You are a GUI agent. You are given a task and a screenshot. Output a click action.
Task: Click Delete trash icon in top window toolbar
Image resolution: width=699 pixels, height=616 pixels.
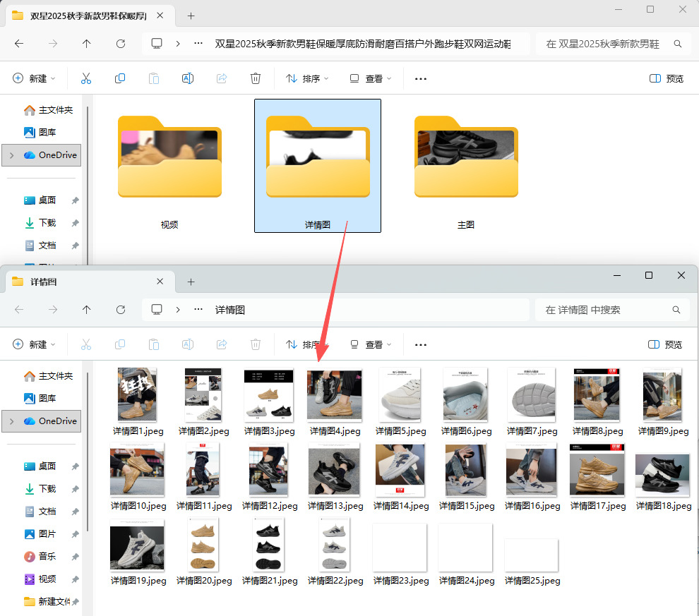[256, 79]
